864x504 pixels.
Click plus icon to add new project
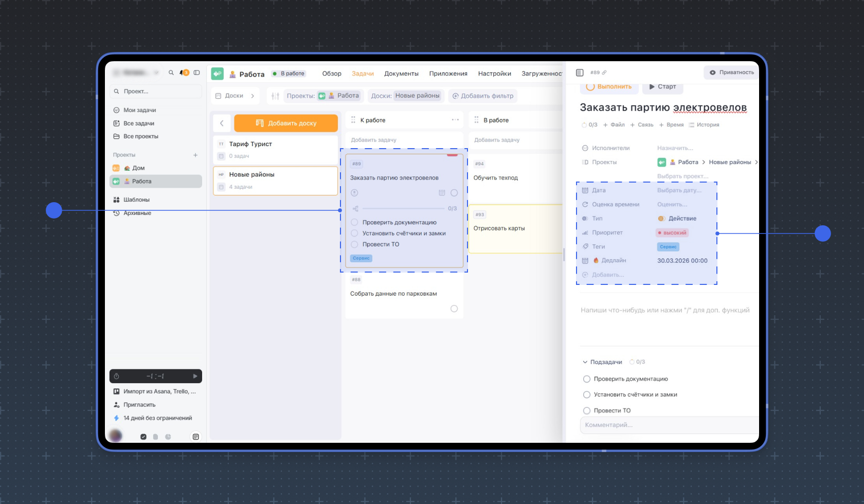coord(195,155)
